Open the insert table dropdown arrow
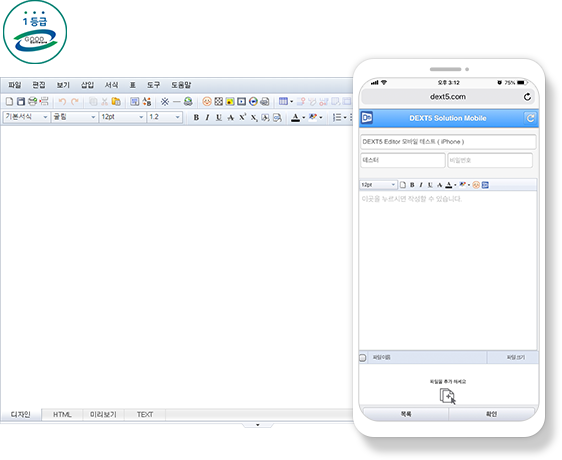Viewport: 562px width, 460px height. (291, 101)
